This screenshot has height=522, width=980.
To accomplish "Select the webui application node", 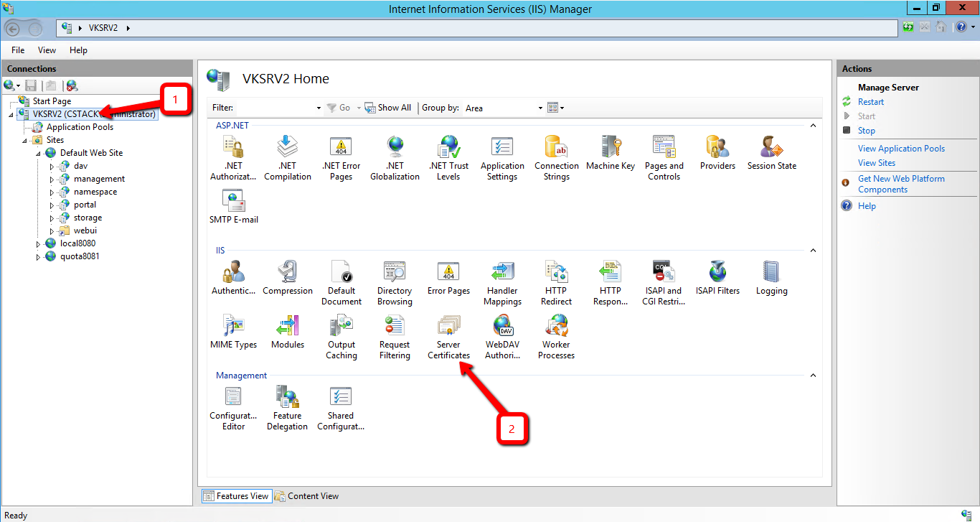I will [85, 230].
